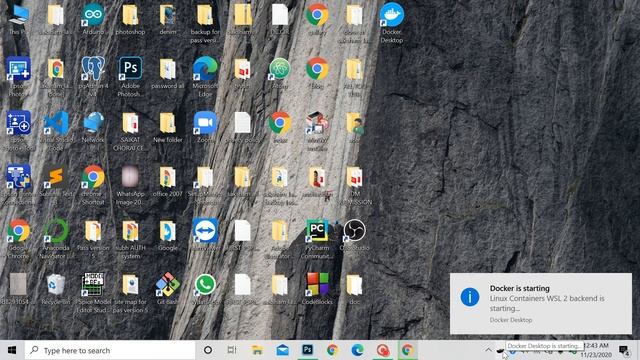This screenshot has width=640, height=360.
Task: Open the Atom editor shortcut
Action: click(280, 73)
